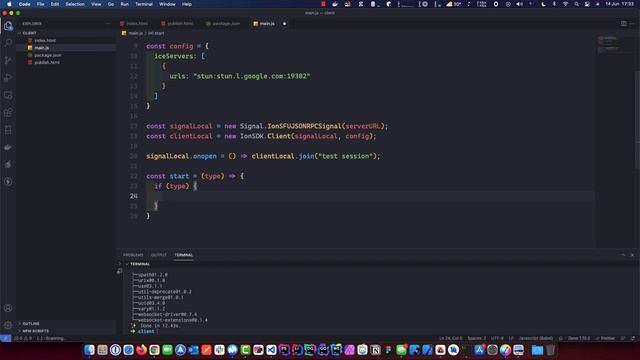
Task: Open the Trash in the dock
Action: pos(551,350)
